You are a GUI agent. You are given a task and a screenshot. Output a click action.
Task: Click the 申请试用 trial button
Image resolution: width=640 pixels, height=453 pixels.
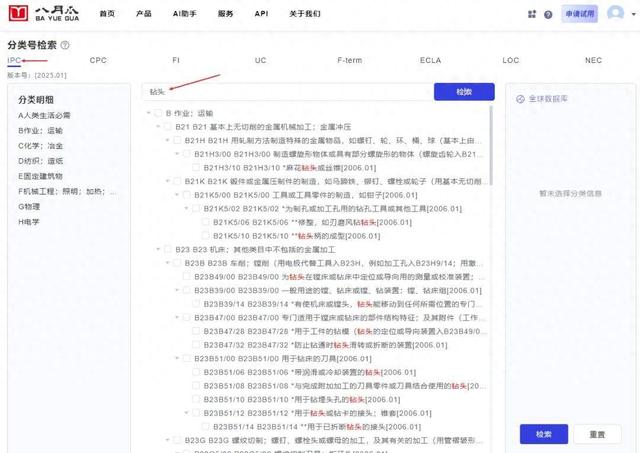pos(578,14)
